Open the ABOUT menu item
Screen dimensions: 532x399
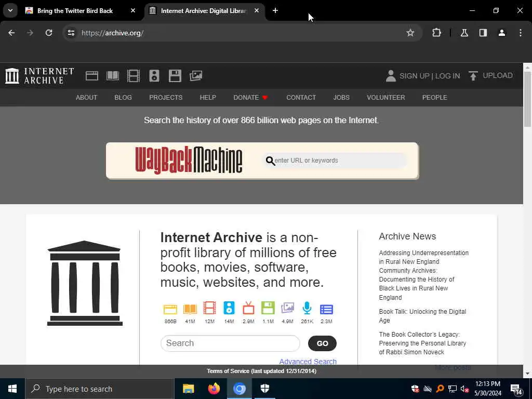(x=86, y=97)
